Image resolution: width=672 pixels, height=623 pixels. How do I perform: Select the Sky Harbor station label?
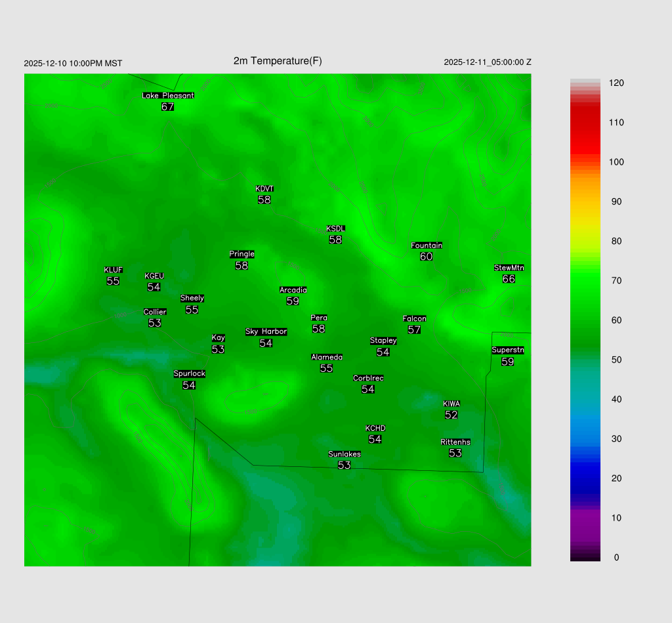(x=266, y=332)
